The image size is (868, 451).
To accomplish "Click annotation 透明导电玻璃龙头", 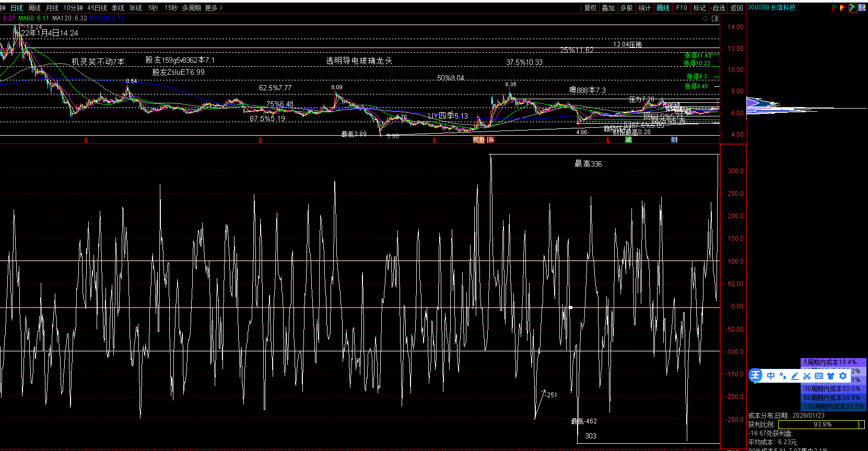I will (359, 61).
